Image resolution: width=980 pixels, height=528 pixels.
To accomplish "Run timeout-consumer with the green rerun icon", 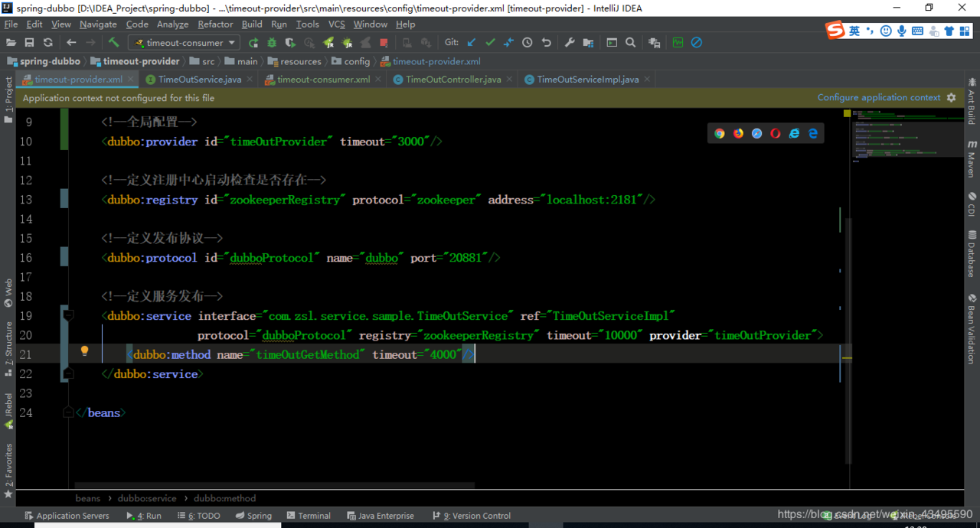I will [x=253, y=43].
